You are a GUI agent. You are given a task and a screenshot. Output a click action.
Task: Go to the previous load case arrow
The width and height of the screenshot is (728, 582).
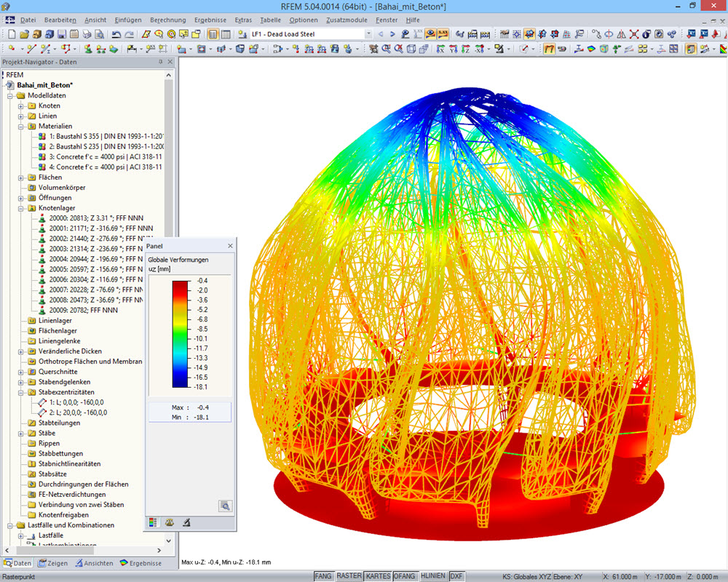pos(381,34)
